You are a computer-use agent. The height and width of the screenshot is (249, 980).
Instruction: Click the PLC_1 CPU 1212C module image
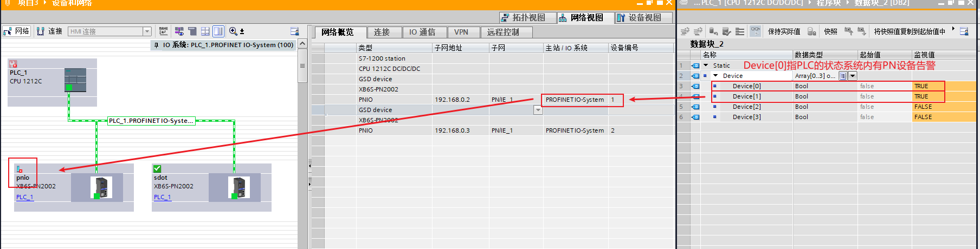75,80
